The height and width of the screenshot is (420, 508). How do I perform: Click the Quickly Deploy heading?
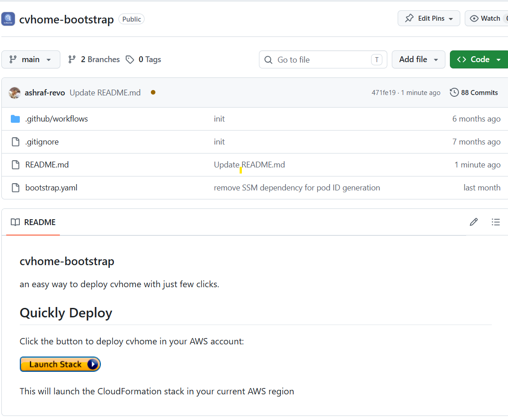(66, 313)
